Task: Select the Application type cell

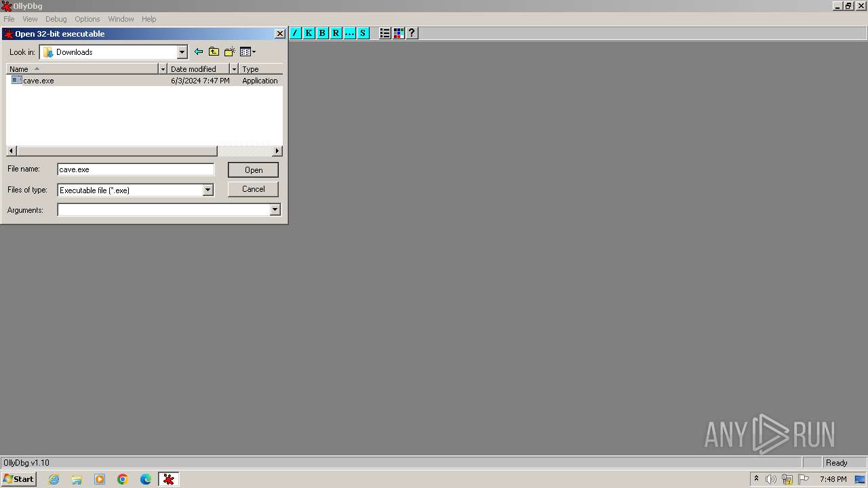Action: tap(260, 81)
